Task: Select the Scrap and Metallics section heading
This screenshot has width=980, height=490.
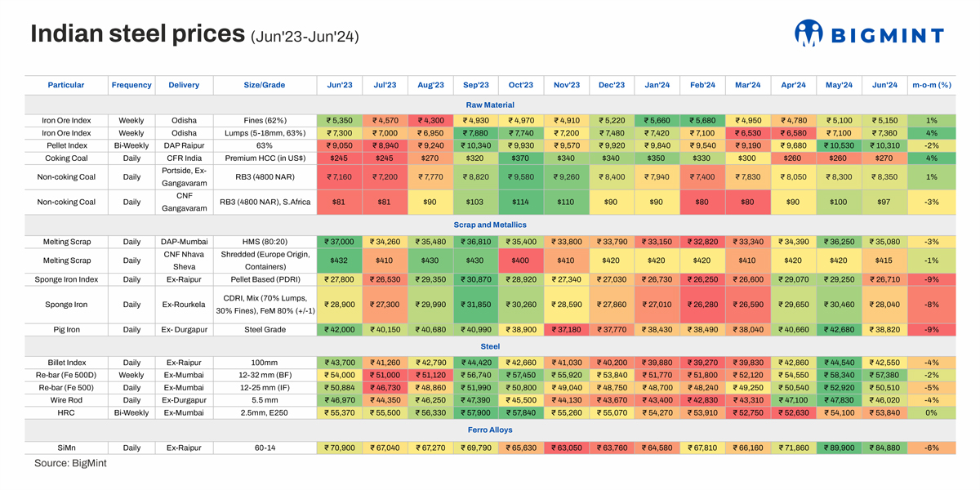Action: click(x=490, y=225)
